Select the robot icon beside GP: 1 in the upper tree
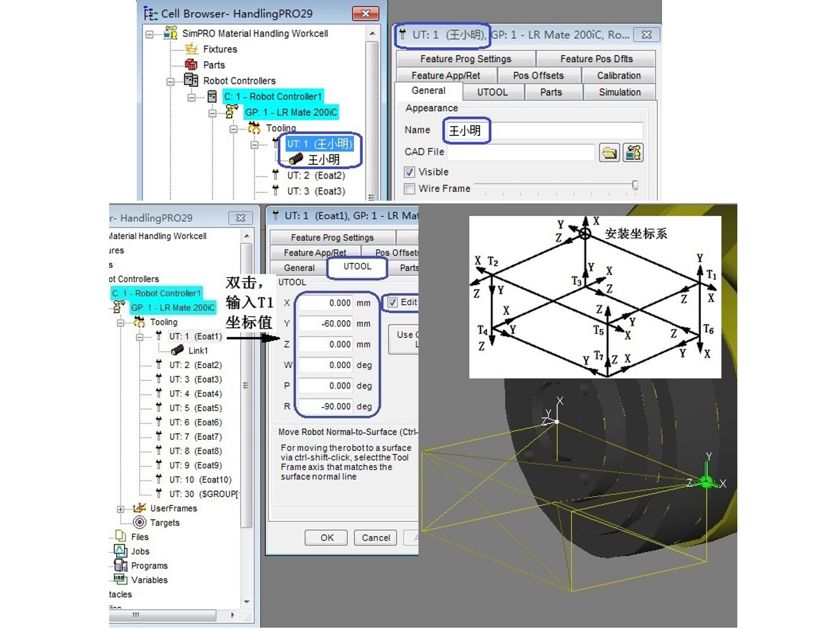Image resolution: width=840 pixels, height=630 pixels. [232, 111]
